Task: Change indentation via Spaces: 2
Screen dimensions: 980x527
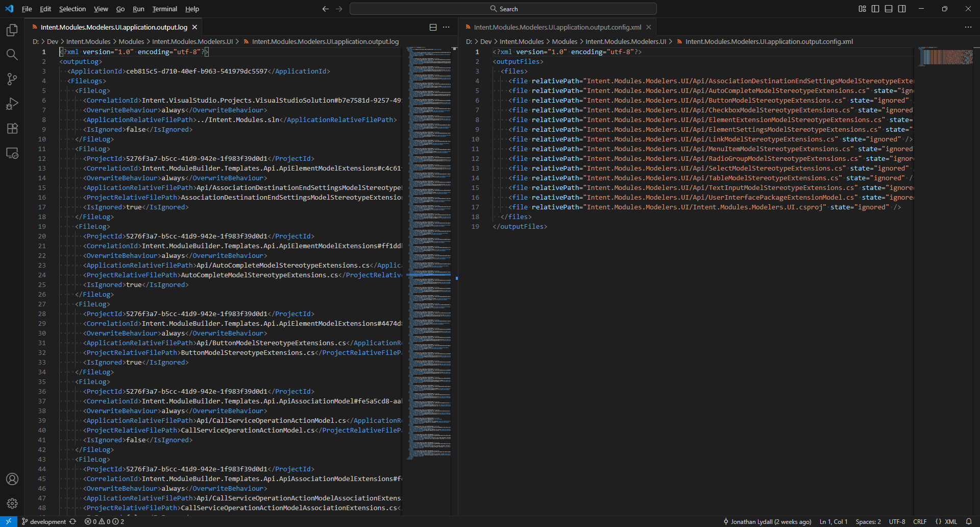Action: (x=868, y=521)
